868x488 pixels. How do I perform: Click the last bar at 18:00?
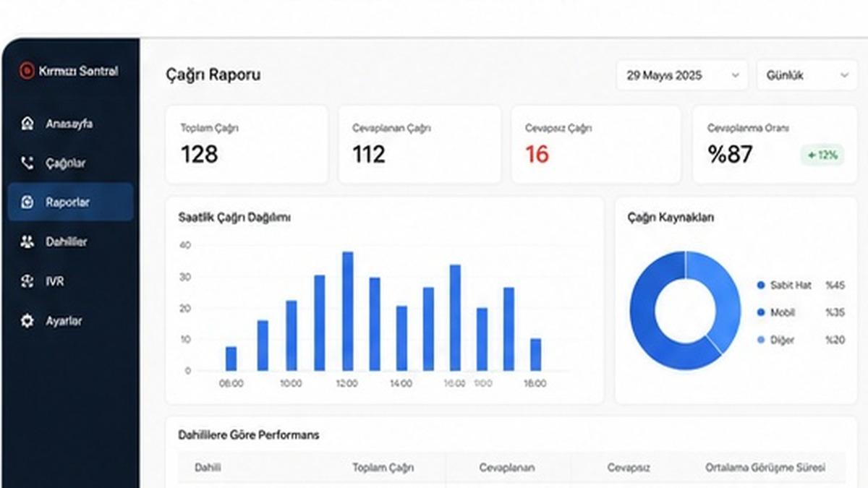coord(535,354)
